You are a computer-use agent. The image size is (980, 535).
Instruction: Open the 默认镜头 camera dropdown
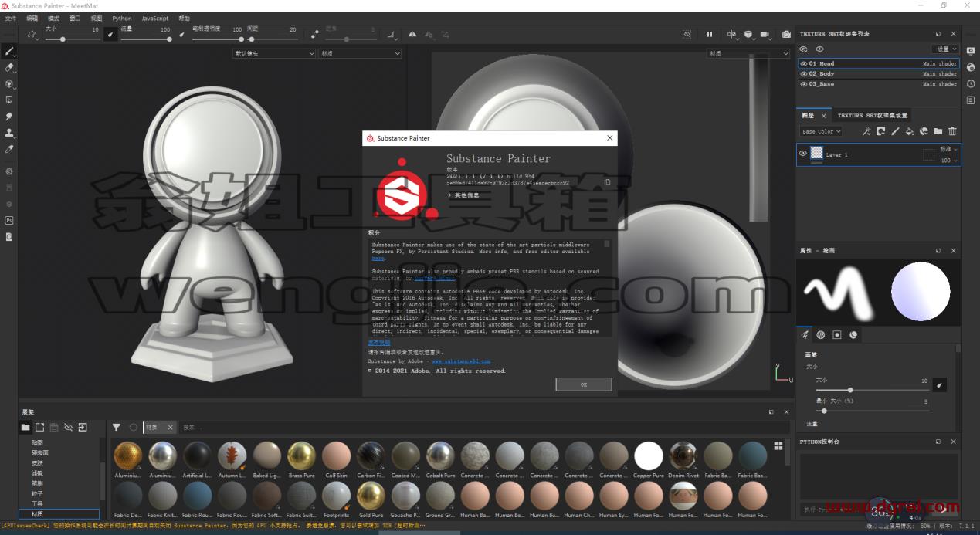[274, 53]
